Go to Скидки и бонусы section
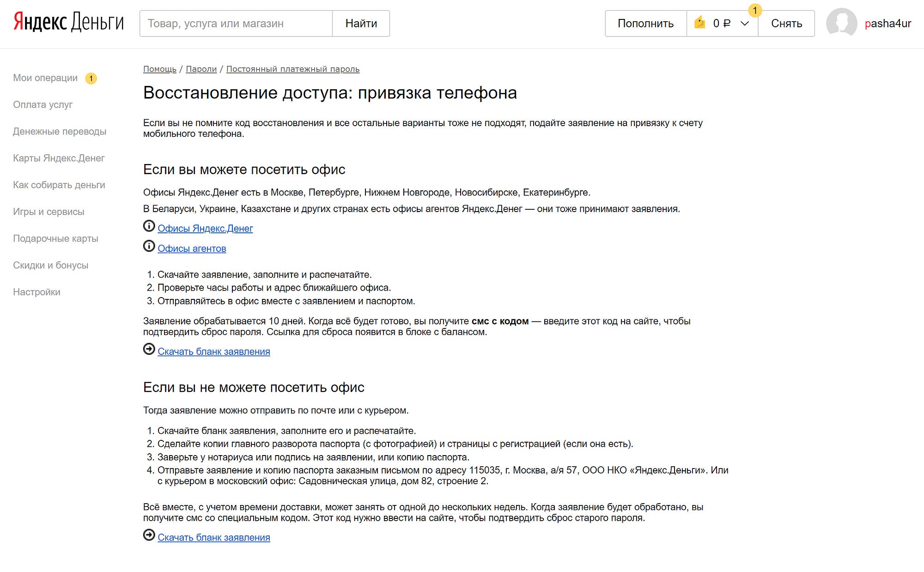 point(50,265)
